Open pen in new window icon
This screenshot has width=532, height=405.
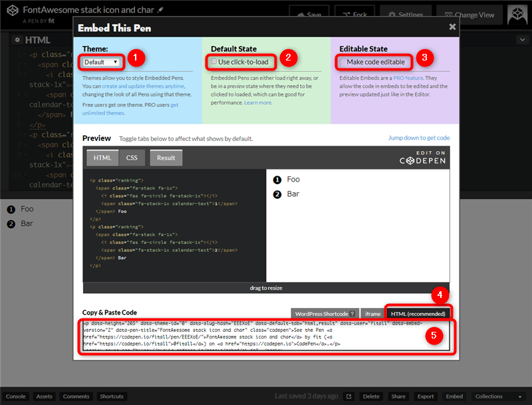[348, 396]
